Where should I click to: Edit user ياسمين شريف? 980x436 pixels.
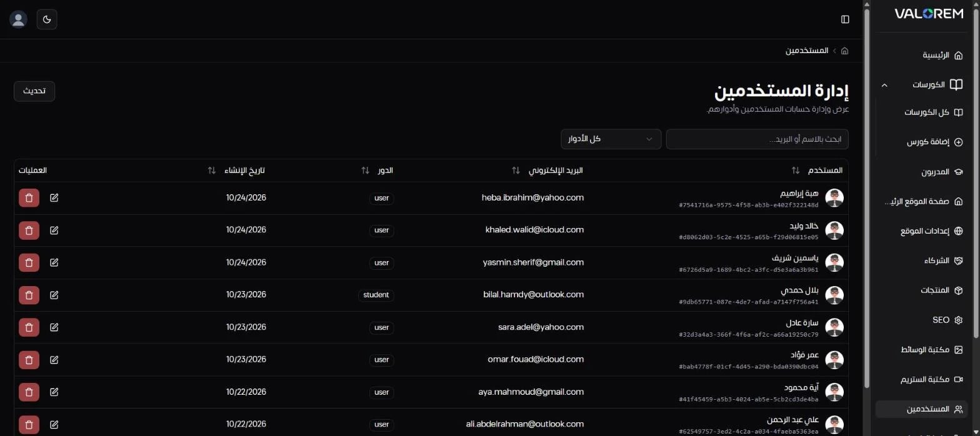tap(54, 262)
